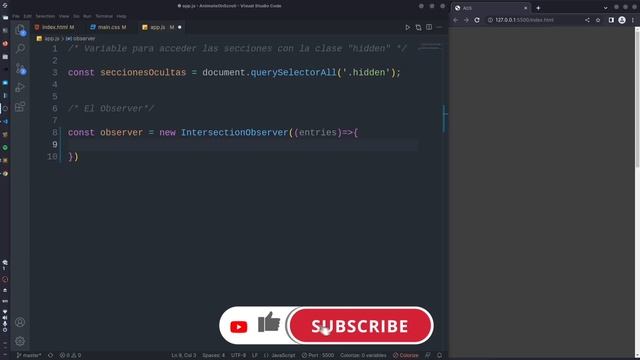Go forward in the browser
The image size is (640, 360).
tap(466, 20)
